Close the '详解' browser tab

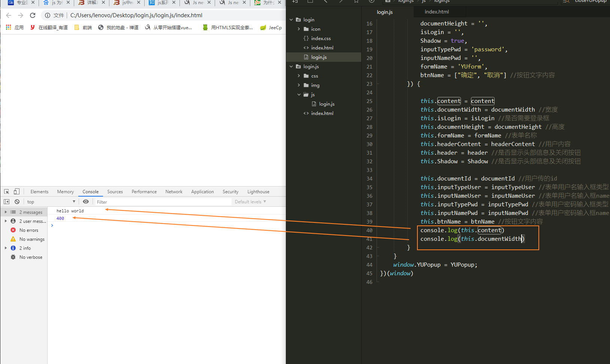(x=103, y=2)
